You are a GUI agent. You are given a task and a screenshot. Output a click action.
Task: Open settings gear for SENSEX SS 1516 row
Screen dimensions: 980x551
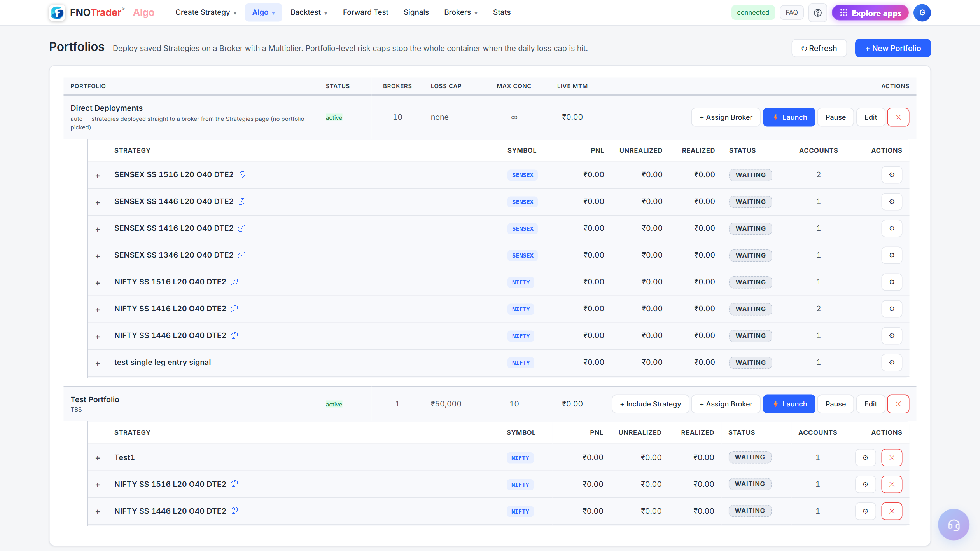891,175
